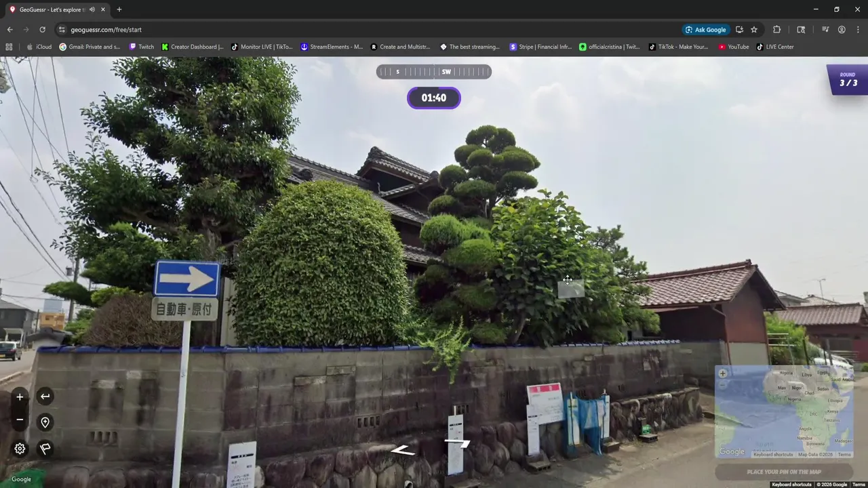Image resolution: width=868 pixels, height=488 pixels.
Task: Open the side panel icon in toolbar
Action: coord(801,30)
